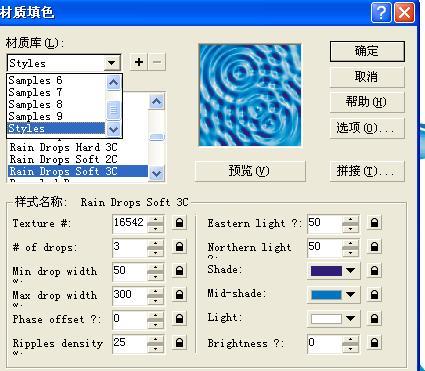Adjust Ripples density spinner
Viewport: 425px width, 371px height.
155,344
